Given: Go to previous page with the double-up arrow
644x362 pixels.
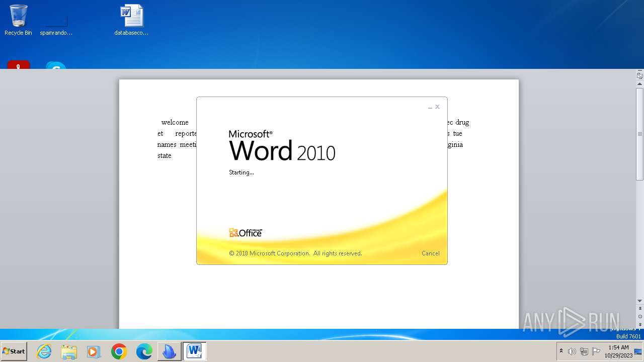Looking at the screenshot, I should tap(640, 308).
